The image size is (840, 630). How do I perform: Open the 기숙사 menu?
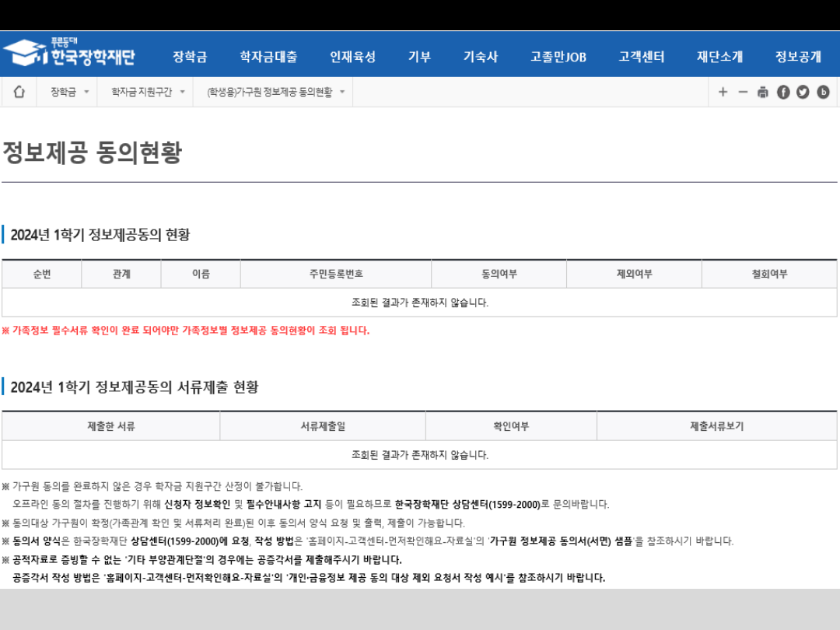click(x=481, y=57)
